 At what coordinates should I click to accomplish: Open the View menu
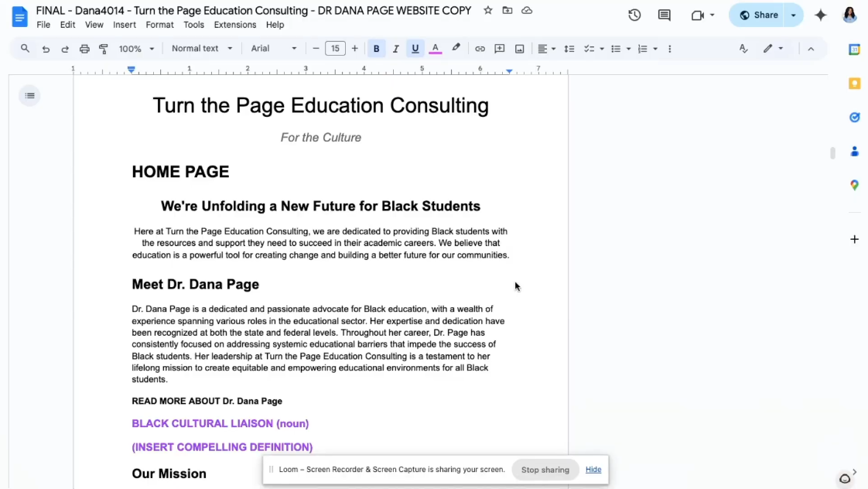[94, 25]
